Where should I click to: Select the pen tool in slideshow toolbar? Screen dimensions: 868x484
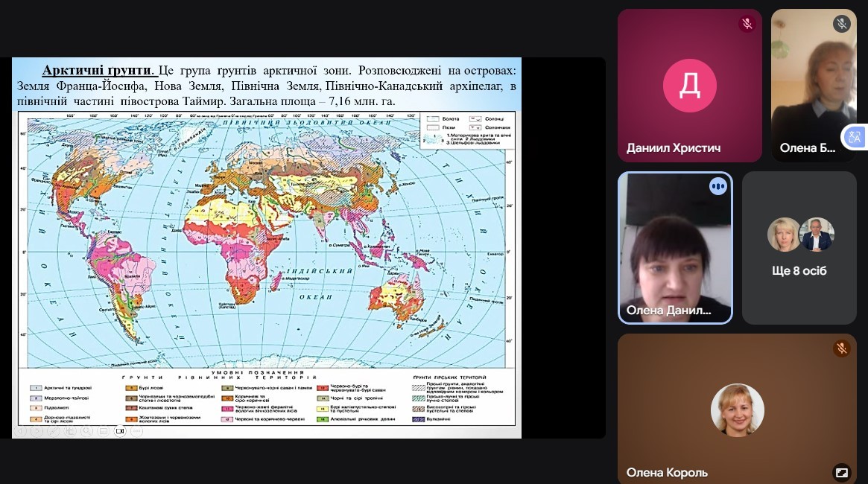54,430
